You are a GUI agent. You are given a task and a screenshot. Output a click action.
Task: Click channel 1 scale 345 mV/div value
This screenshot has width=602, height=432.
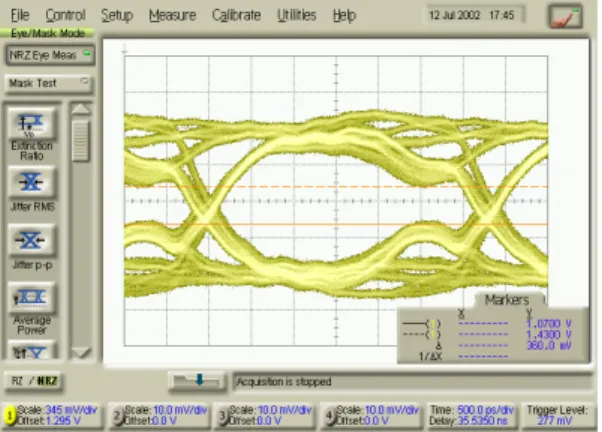71,410
